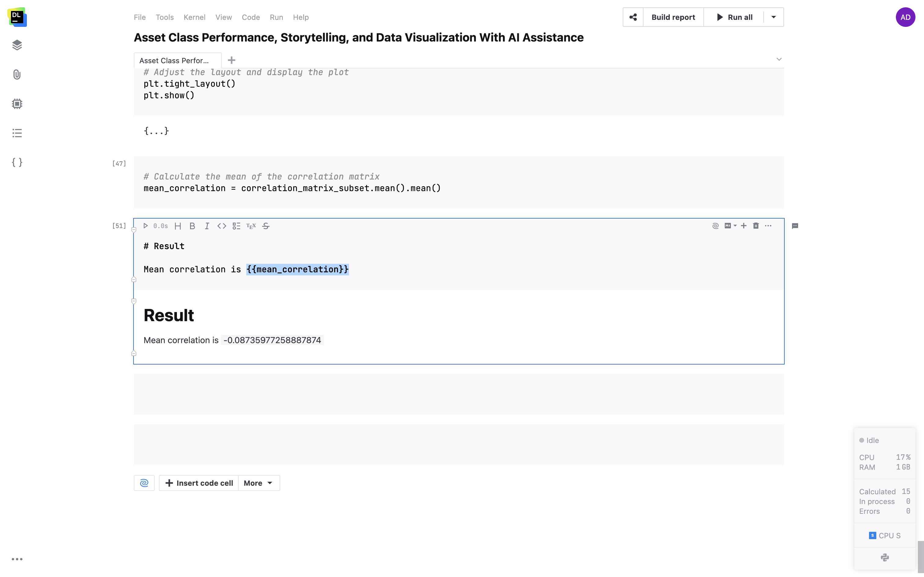Toggle italic formatting in markdown toolbar

(207, 226)
